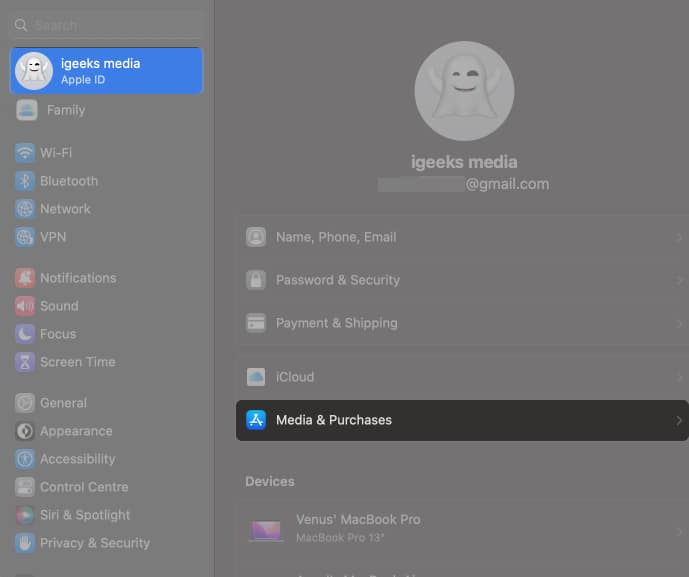Click the Search field in sidebar
The height and width of the screenshot is (577, 689).
click(106, 25)
